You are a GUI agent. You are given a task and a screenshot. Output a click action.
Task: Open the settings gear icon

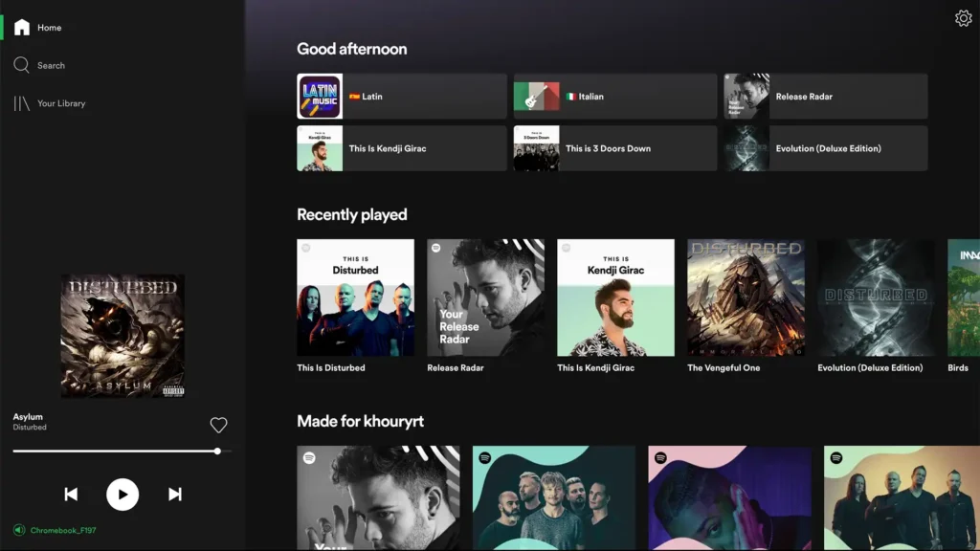(963, 18)
